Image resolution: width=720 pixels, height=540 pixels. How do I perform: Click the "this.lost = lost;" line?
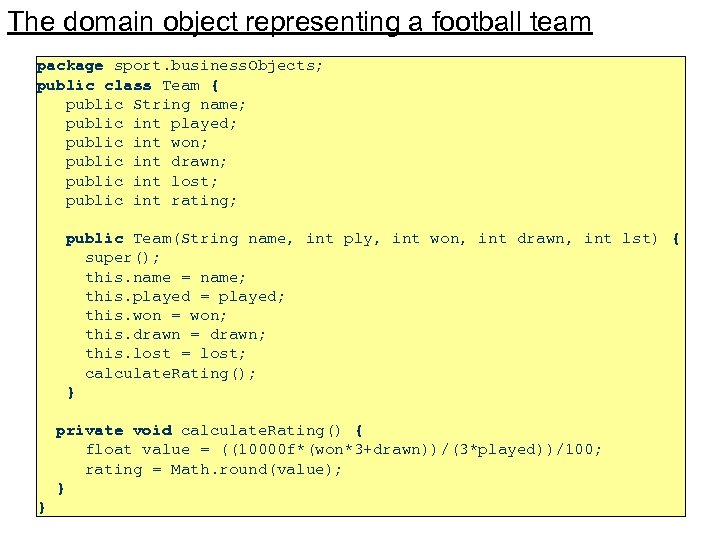(x=165, y=353)
